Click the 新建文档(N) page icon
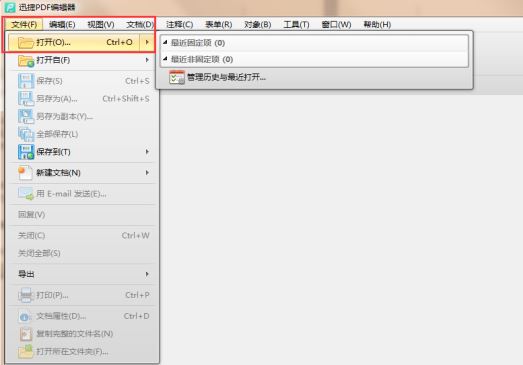The height and width of the screenshot is (365, 523). 25,173
